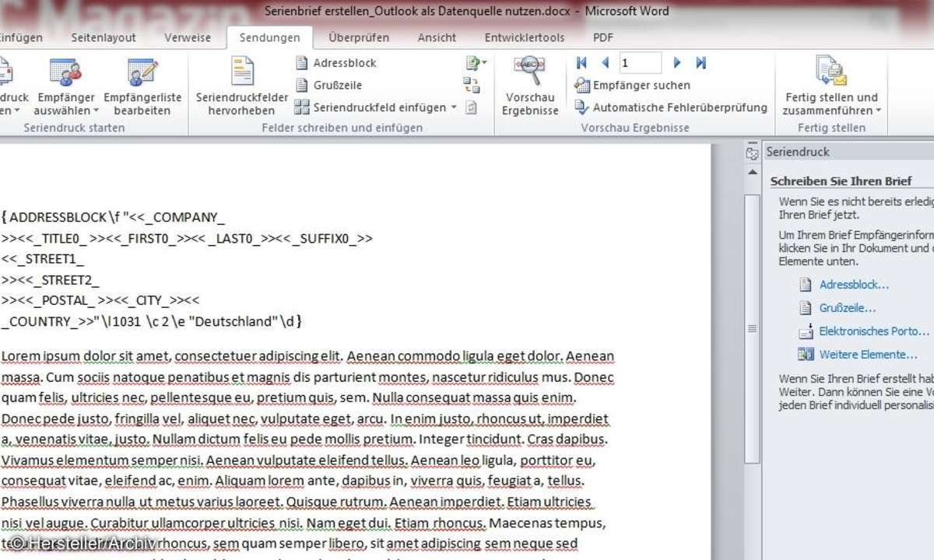Expand the Seriendruckfeld einfügen dropdown arrow

[454, 108]
